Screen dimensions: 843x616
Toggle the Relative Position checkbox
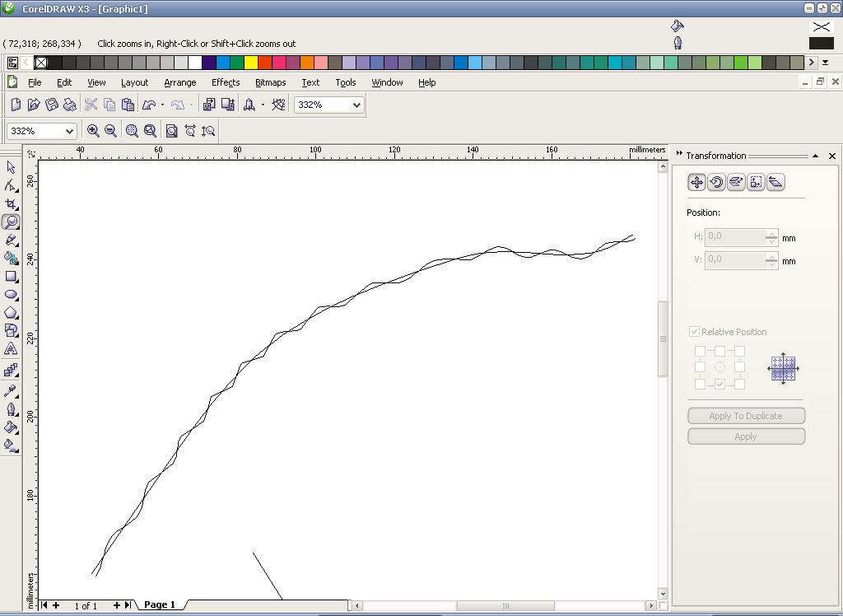pyautogui.click(x=694, y=331)
